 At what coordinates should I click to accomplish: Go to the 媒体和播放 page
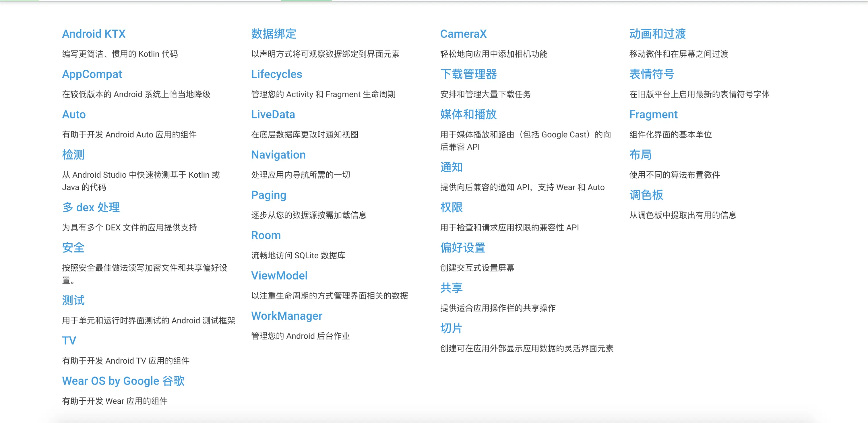[x=468, y=115]
